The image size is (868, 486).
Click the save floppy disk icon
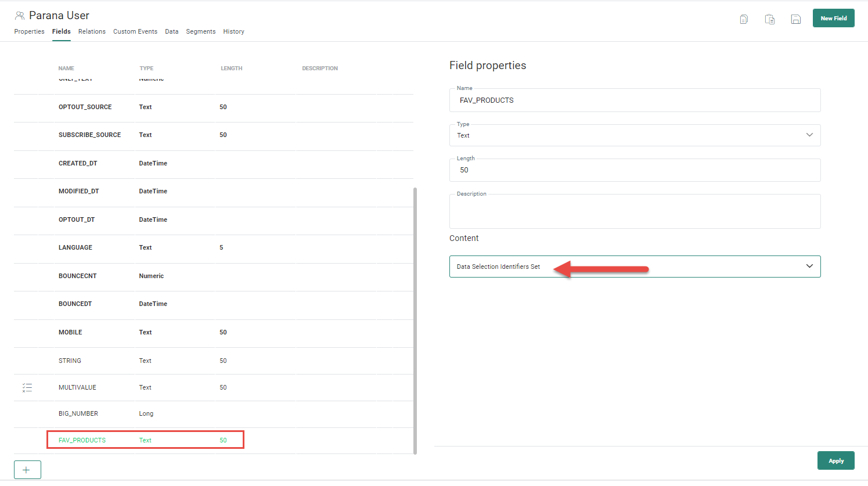click(x=796, y=19)
